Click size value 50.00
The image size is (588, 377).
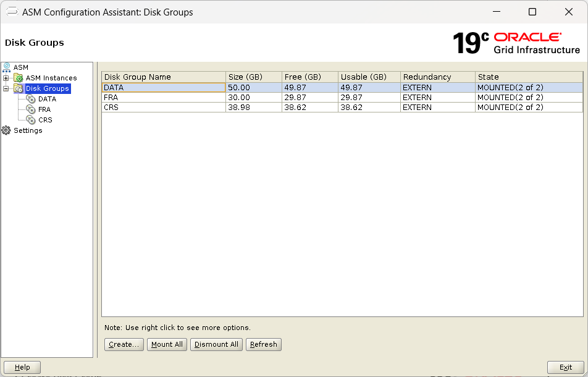254,87
